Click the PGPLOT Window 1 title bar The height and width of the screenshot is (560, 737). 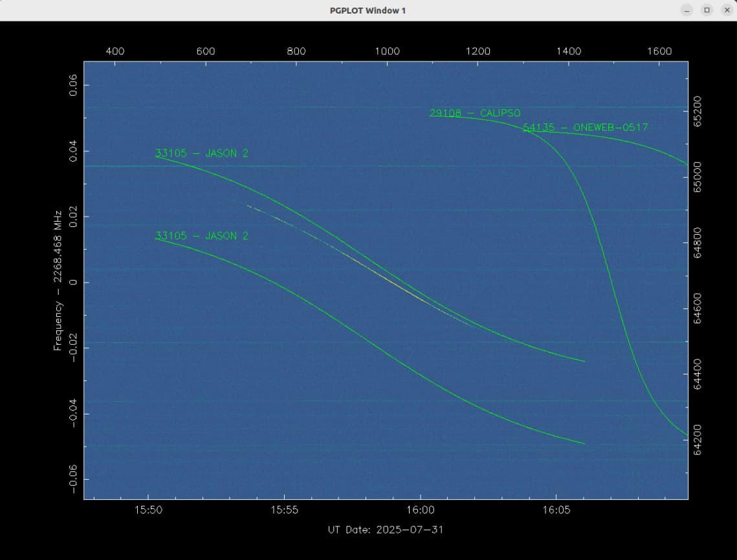[368, 10]
